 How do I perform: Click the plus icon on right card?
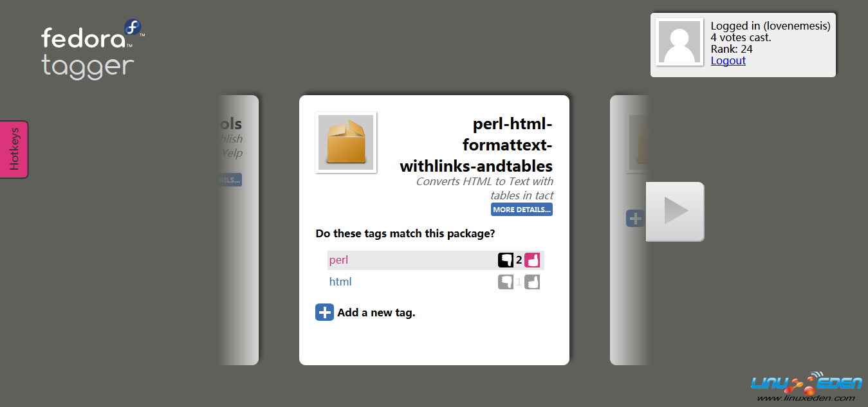click(x=635, y=219)
